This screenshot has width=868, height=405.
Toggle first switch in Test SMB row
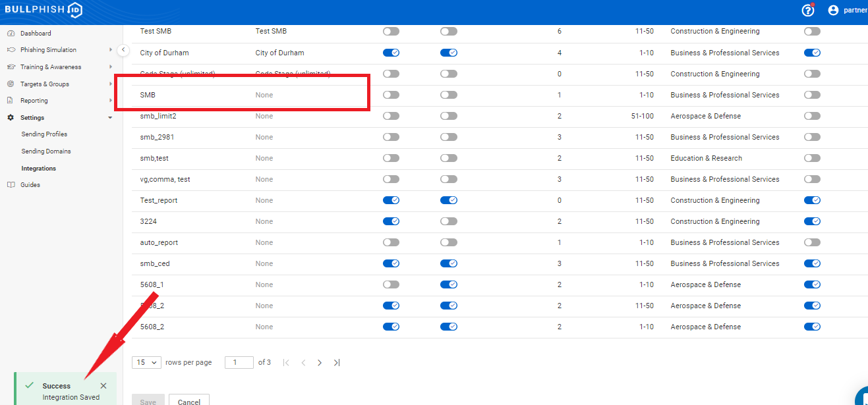(391, 31)
